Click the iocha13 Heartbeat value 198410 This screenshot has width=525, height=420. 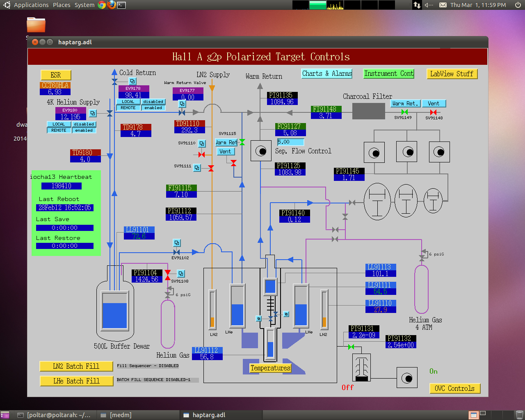pos(62,186)
